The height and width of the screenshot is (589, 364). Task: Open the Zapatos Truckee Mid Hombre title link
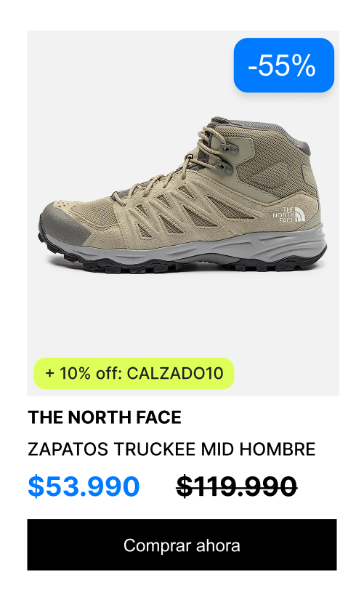pyautogui.click(x=171, y=449)
